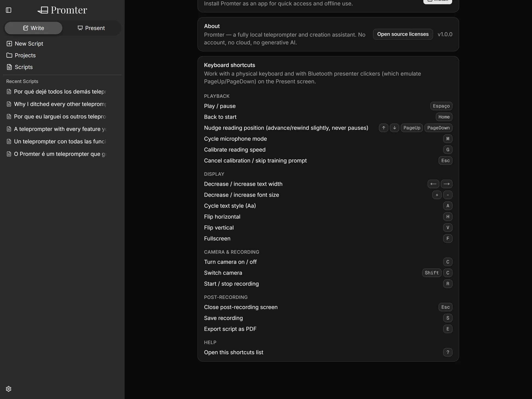The image size is (532, 399).
Task: Click the H key for flip horizontal
Action: point(448,217)
